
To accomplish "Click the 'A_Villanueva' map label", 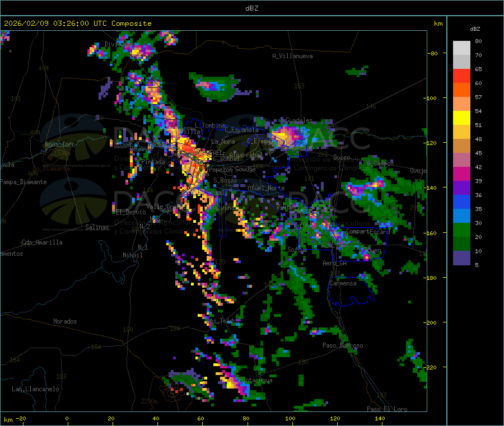I will point(292,56).
